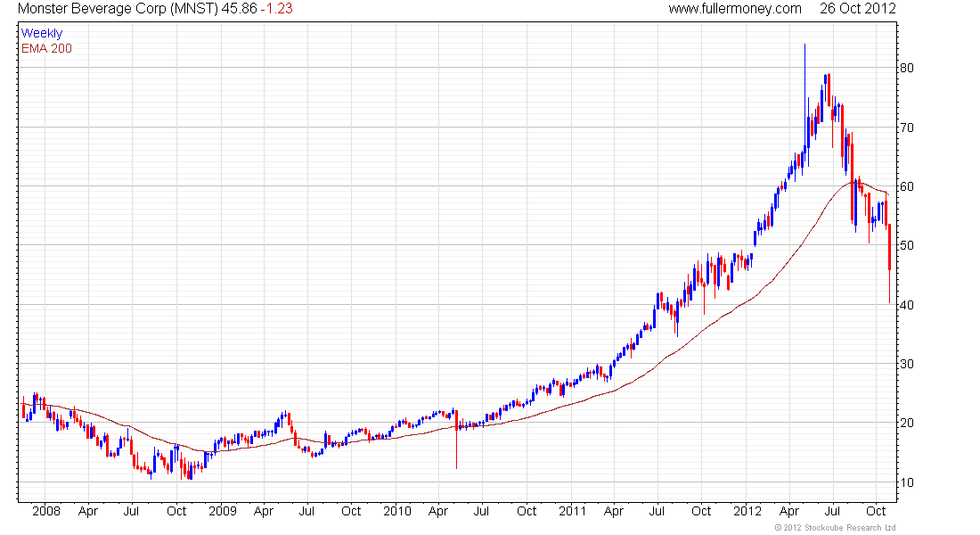This screenshot has width=980, height=535.
Task: Click the 2011 year label on the time axis
Action: tap(572, 511)
